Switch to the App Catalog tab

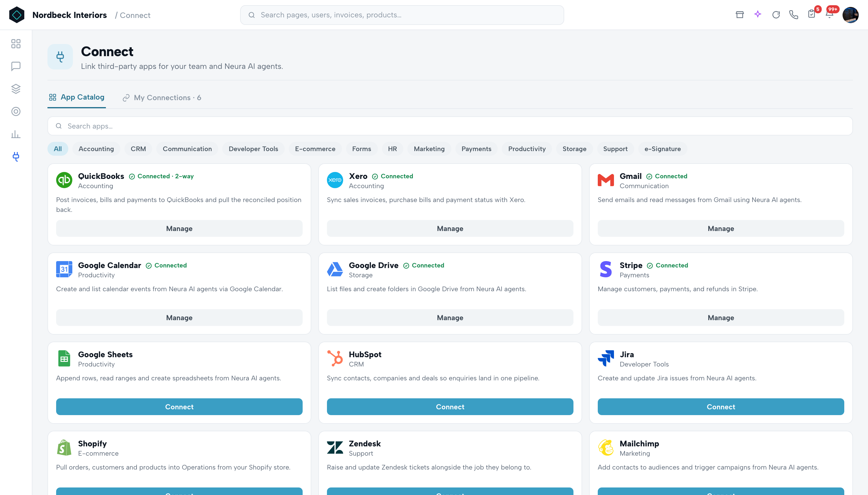77,97
